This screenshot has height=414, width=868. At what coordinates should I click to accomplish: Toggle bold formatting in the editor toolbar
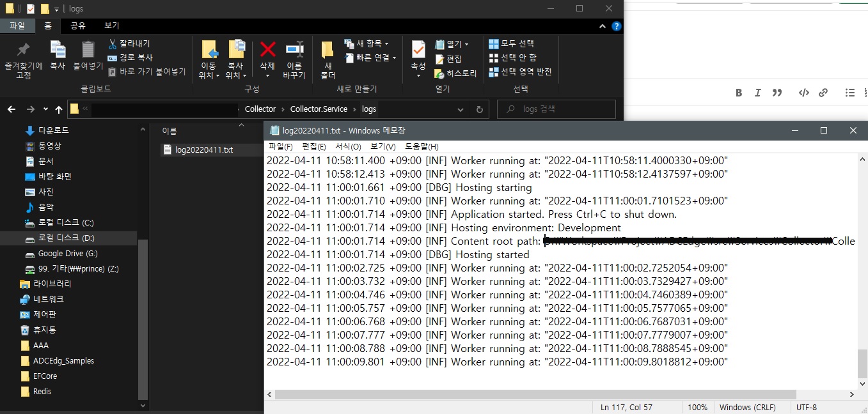739,93
